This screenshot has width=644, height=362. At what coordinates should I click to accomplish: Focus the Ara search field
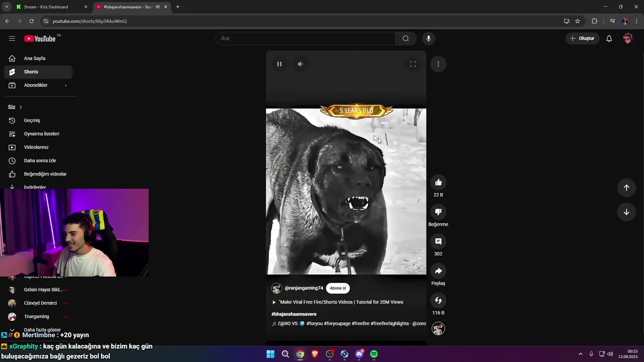click(x=305, y=38)
